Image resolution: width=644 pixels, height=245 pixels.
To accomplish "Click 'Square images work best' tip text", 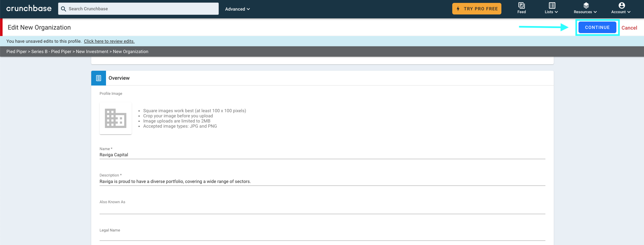I will coord(195,111).
